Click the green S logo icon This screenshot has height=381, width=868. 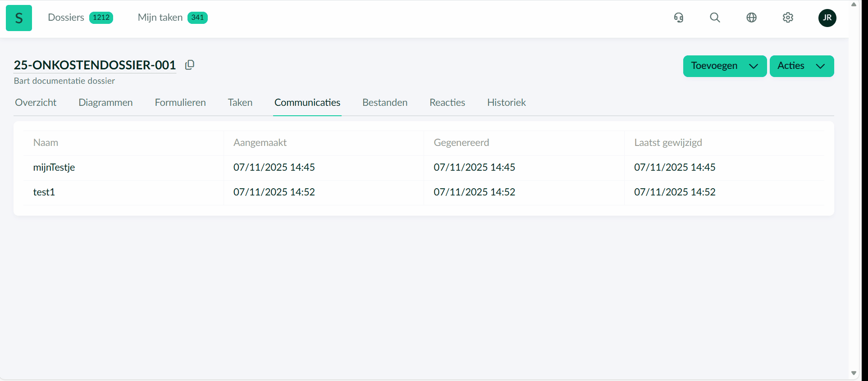(19, 18)
